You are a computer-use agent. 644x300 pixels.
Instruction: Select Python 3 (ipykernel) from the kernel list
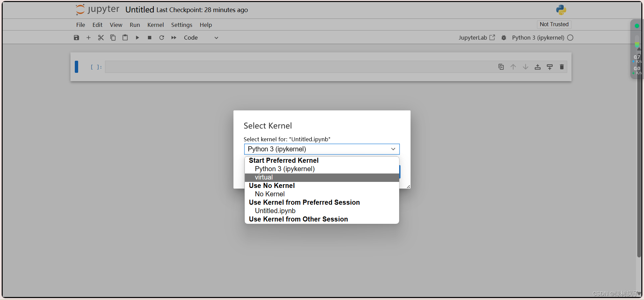pyautogui.click(x=322, y=169)
